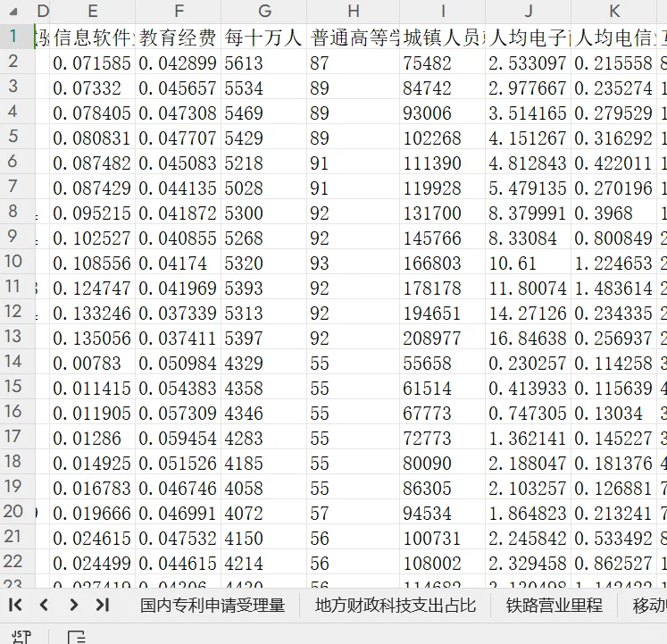Screen dimensions: 667x644
Task: Select cell with value 0.024499
Action: [92, 563]
